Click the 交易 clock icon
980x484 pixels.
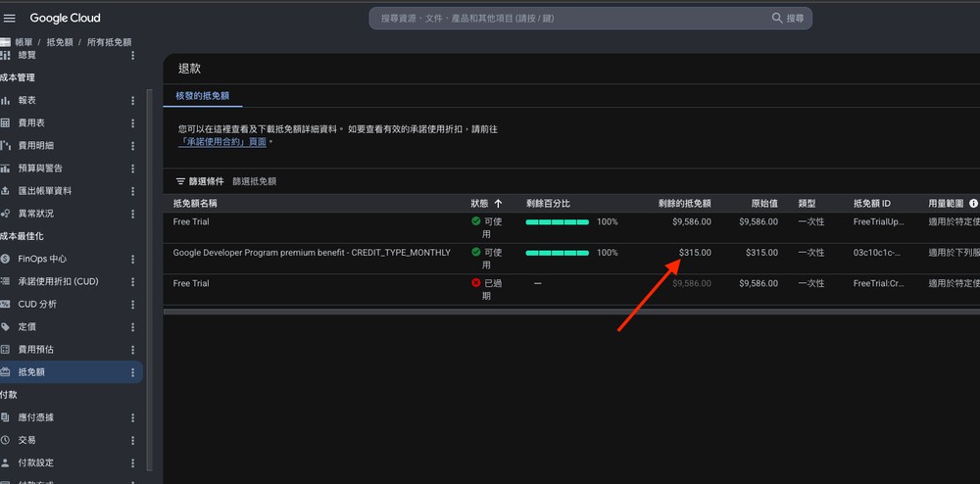pyautogui.click(x=5, y=440)
